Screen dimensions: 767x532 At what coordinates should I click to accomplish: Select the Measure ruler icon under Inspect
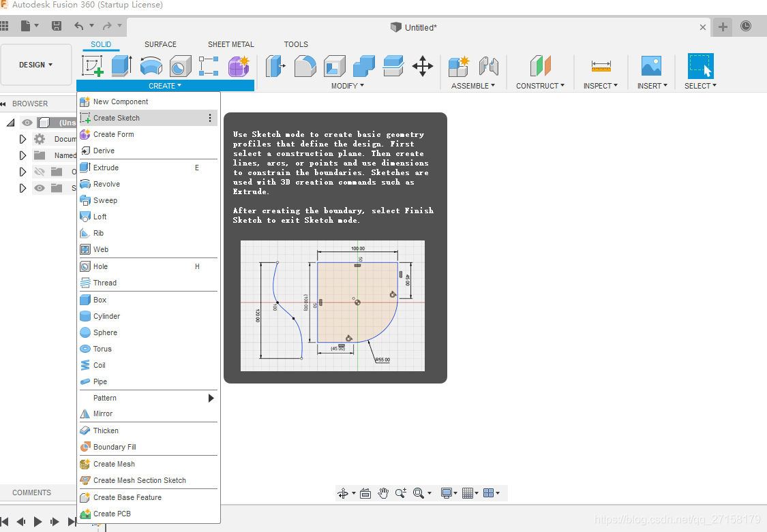point(601,66)
